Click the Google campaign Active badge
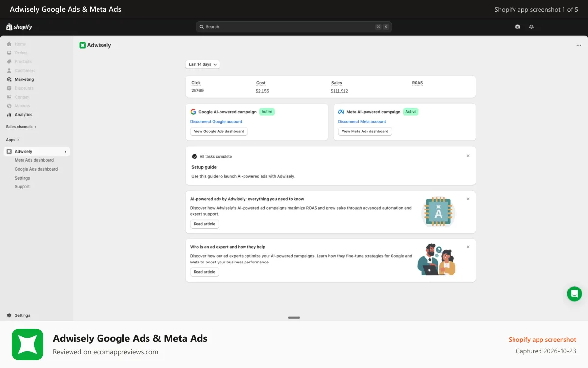 coord(267,112)
